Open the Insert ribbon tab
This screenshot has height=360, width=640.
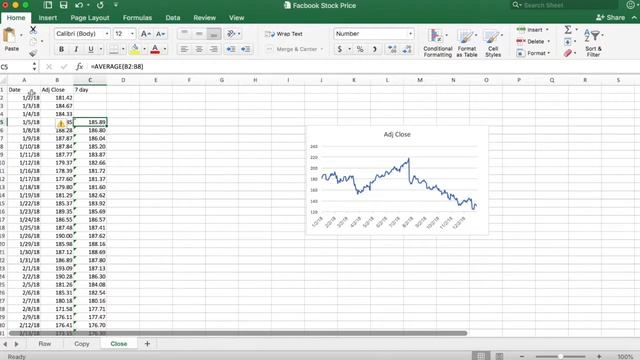pyautogui.click(x=48, y=18)
